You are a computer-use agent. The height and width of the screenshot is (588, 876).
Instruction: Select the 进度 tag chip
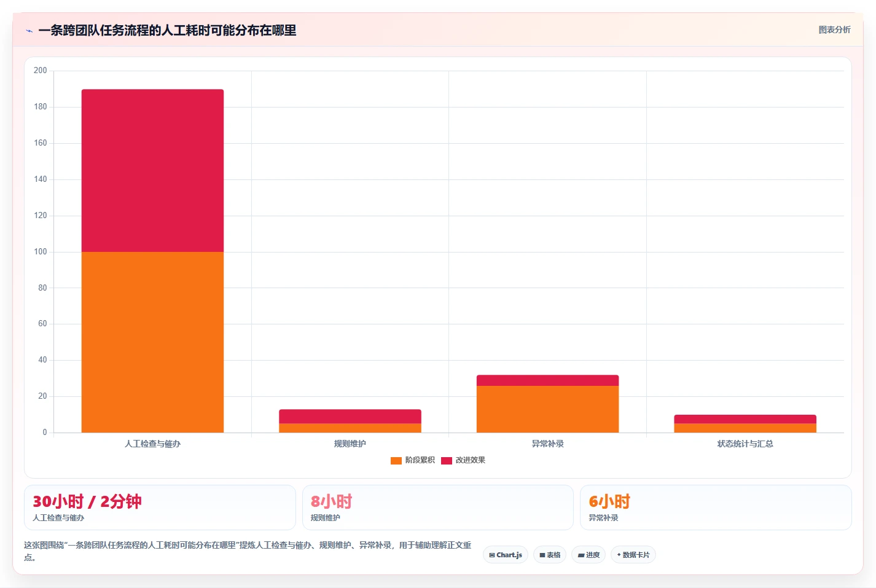589,555
